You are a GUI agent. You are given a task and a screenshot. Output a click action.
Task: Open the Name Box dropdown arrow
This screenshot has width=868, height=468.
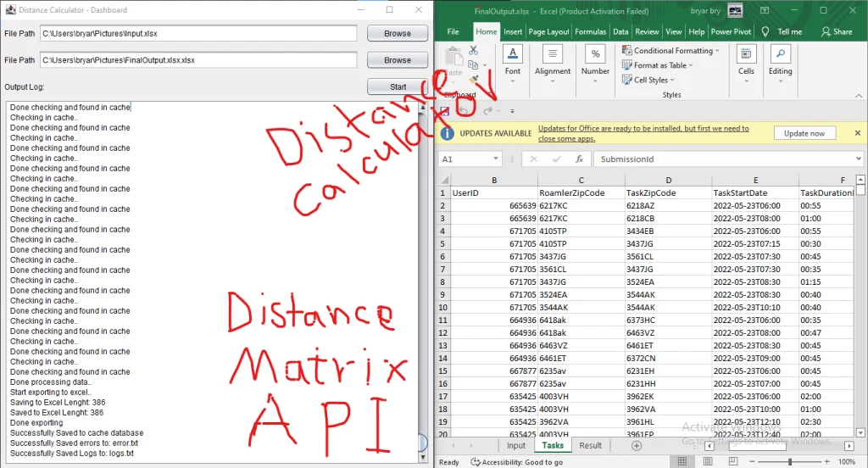[x=495, y=159]
